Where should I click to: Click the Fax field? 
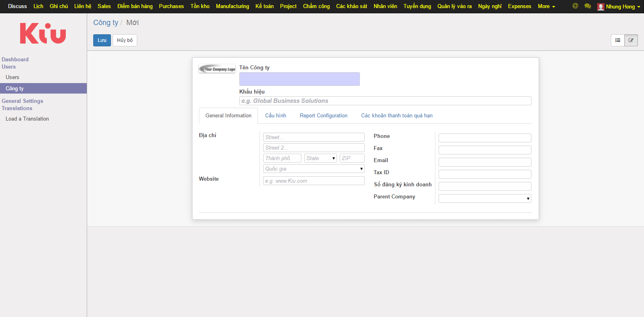(x=485, y=150)
